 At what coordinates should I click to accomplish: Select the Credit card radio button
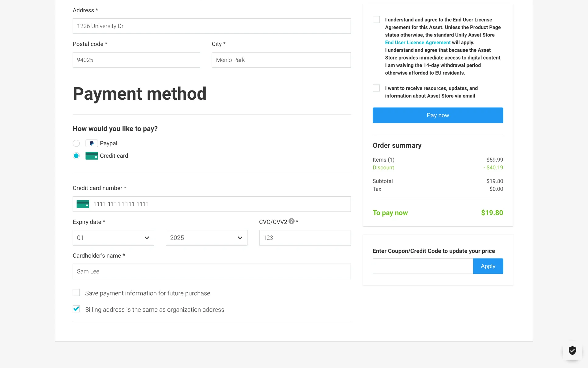point(76,156)
